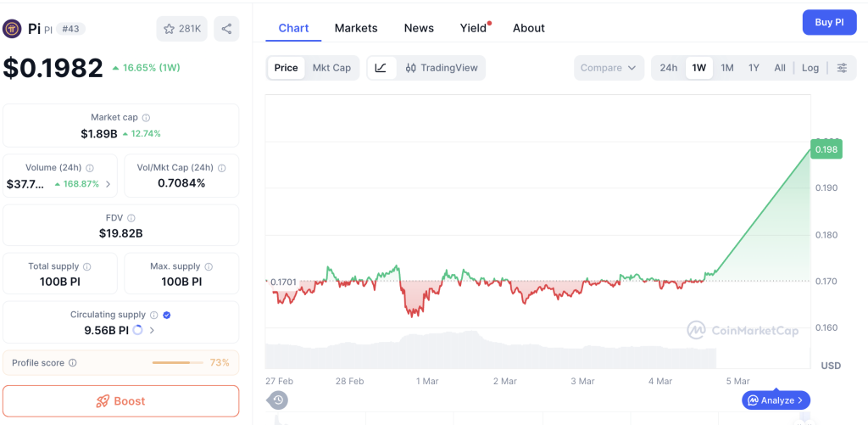Expand Circulating supply details chevron
Screen dimensions: 868x425
pos(153,330)
